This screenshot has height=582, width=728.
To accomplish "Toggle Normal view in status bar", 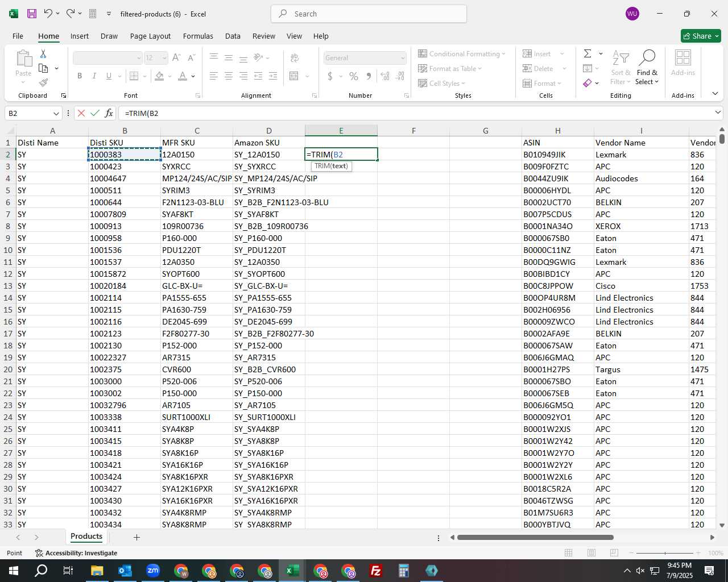I will (569, 553).
